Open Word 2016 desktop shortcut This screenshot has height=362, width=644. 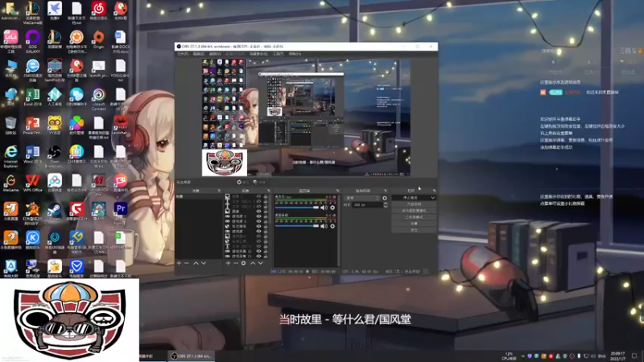pyautogui.click(x=32, y=154)
